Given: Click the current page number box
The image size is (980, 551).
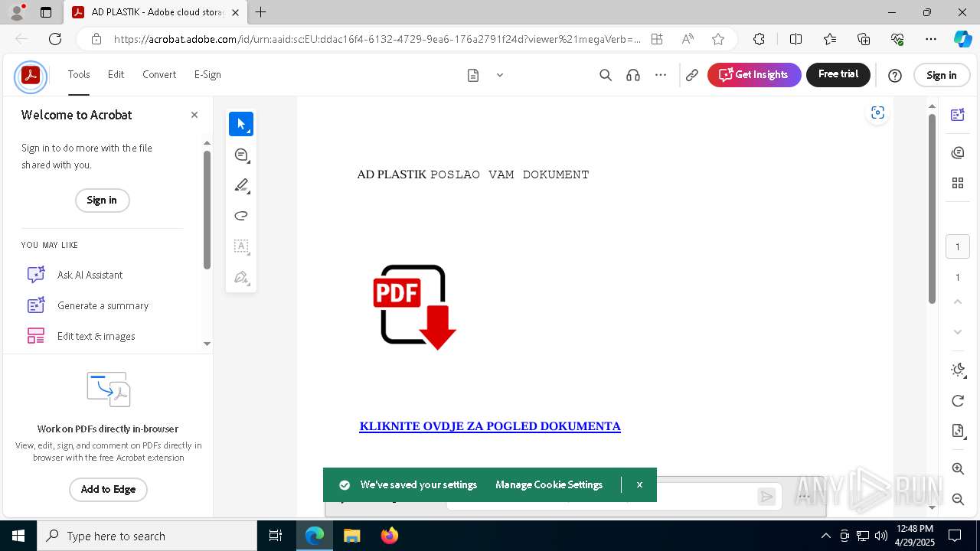Looking at the screenshot, I should pos(958,247).
